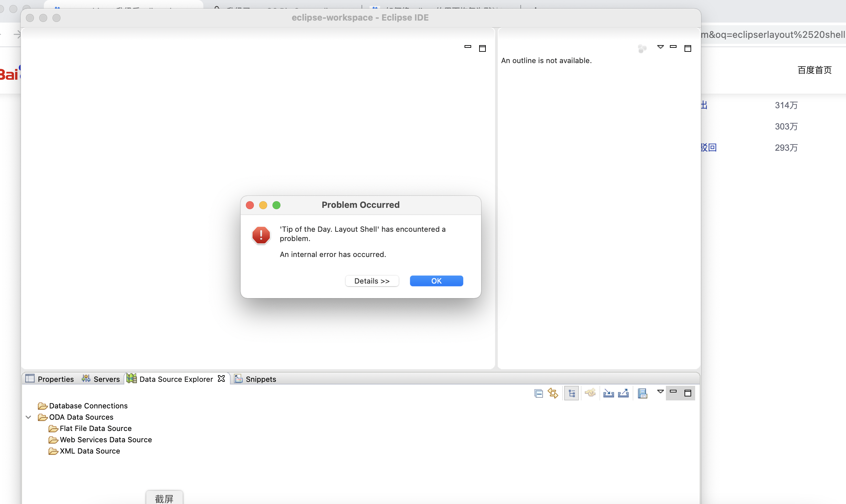The height and width of the screenshot is (504, 846).
Task: Maximize the editor area
Action: click(x=482, y=48)
